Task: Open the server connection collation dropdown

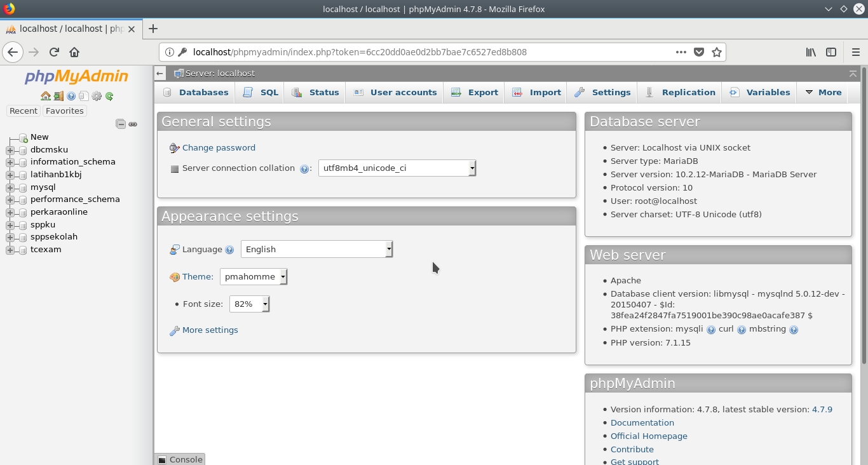Action: click(x=397, y=168)
